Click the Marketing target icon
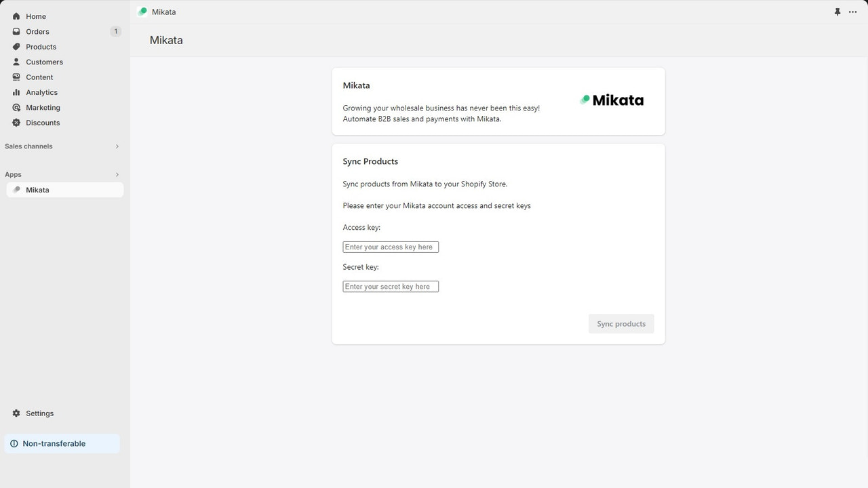868x488 pixels. 16,108
